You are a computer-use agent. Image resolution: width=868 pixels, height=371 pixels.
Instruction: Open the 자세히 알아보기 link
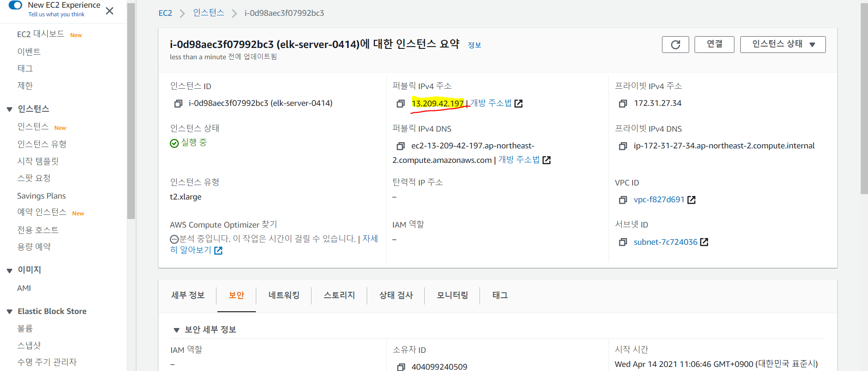tap(274, 244)
